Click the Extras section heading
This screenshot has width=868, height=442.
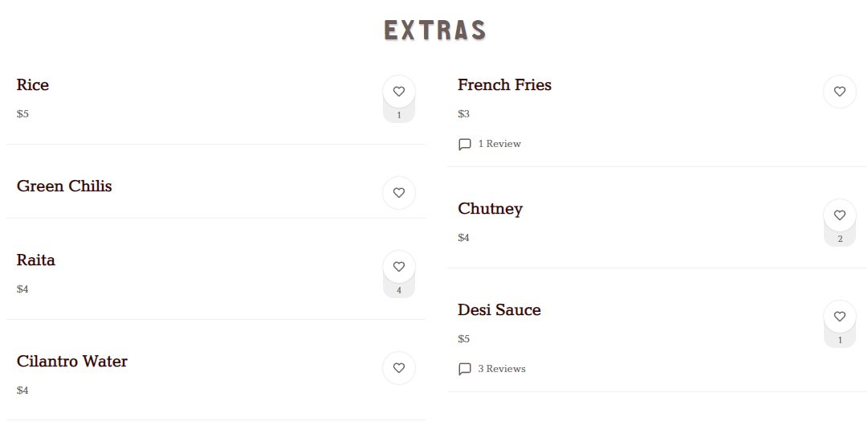(435, 31)
